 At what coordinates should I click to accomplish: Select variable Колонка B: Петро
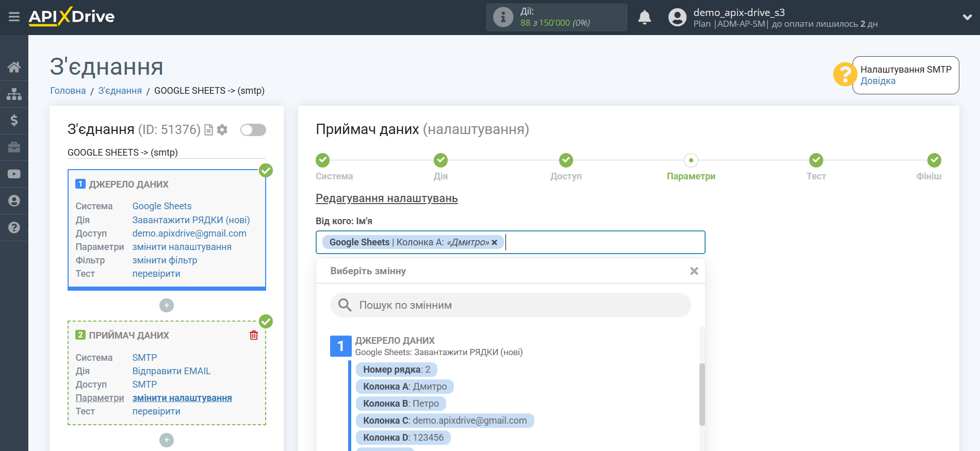click(x=401, y=404)
